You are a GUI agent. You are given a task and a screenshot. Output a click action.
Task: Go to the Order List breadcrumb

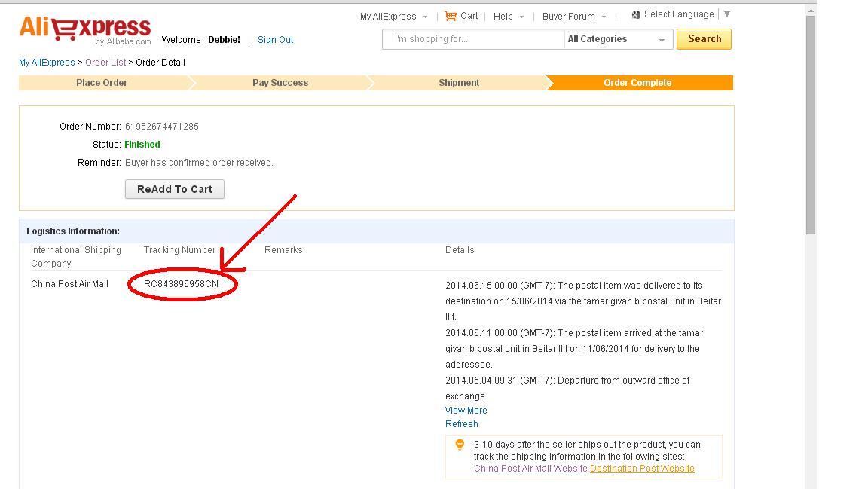tap(105, 63)
